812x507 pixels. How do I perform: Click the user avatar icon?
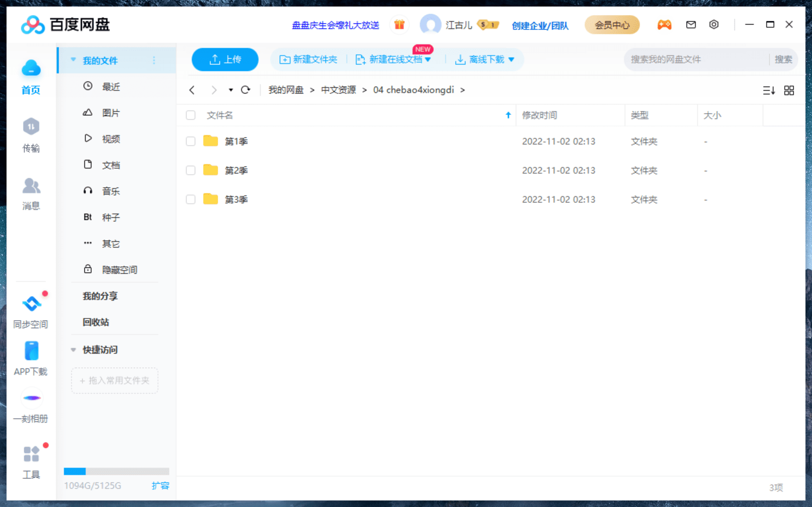coord(430,25)
